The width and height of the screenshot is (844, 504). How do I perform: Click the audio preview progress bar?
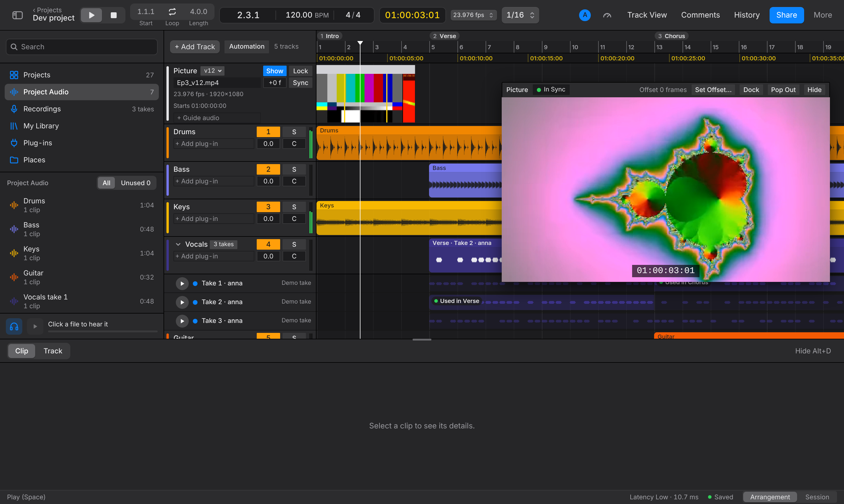(103, 331)
